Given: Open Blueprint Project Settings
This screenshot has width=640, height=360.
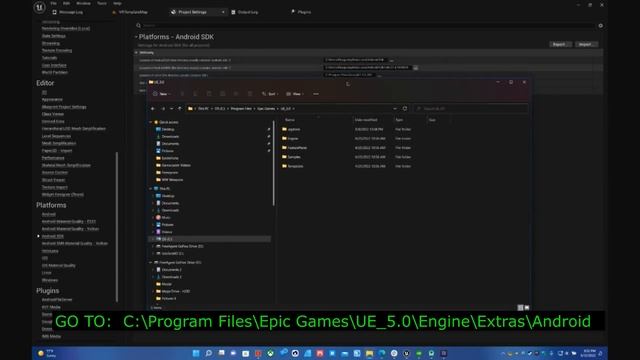Looking at the screenshot, I should pos(64,107).
